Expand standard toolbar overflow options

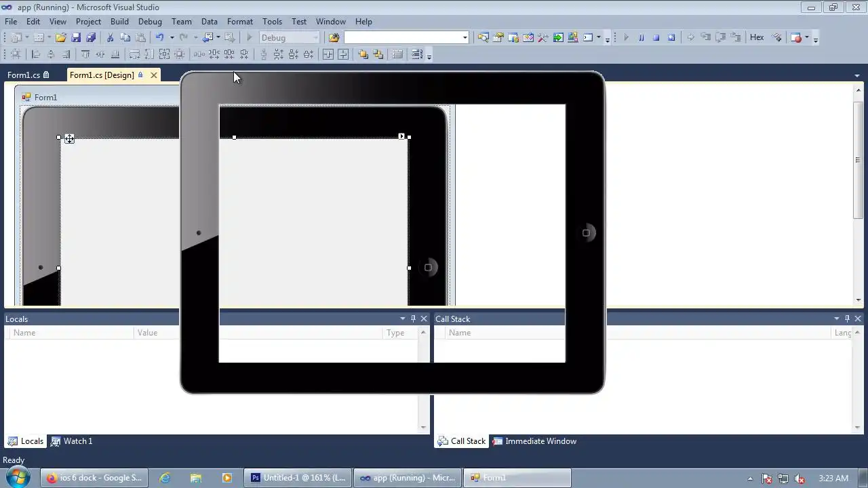tap(607, 39)
